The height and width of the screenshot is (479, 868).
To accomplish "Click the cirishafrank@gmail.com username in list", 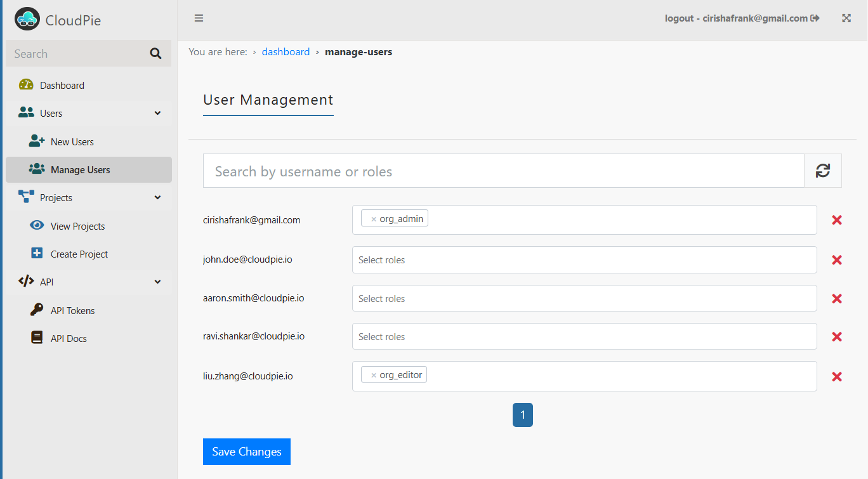I will click(x=252, y=220).
